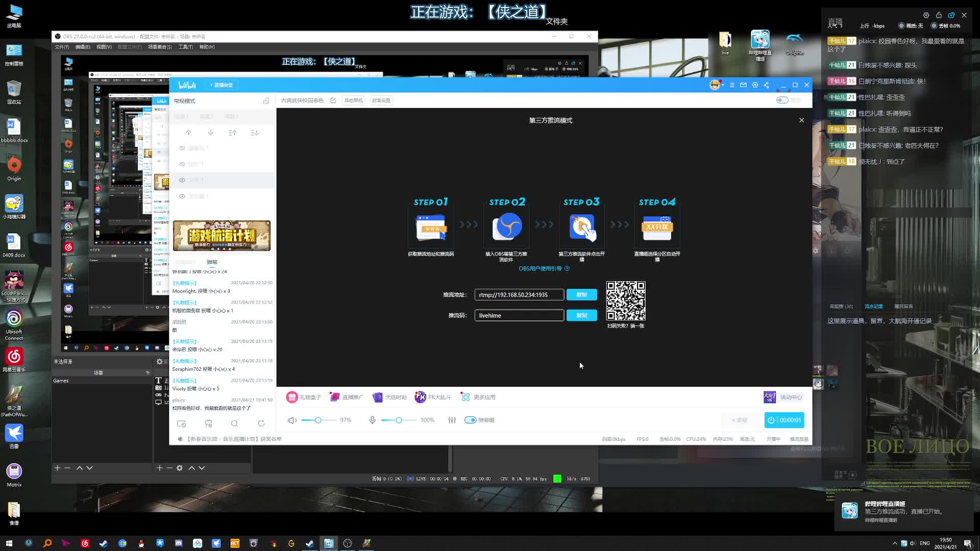The image size is (980, 551).
Task: Open 文件(F) menu in OBS
Action: 62,47
